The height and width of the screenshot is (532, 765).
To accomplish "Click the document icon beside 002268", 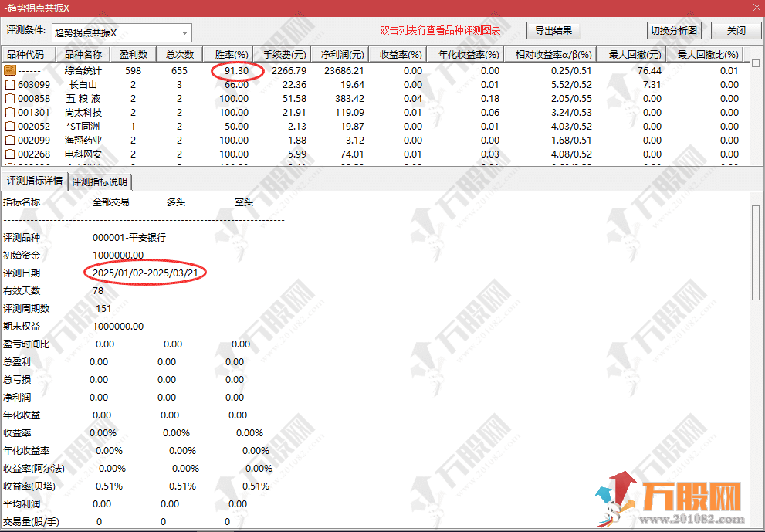I will click(10, 154).
